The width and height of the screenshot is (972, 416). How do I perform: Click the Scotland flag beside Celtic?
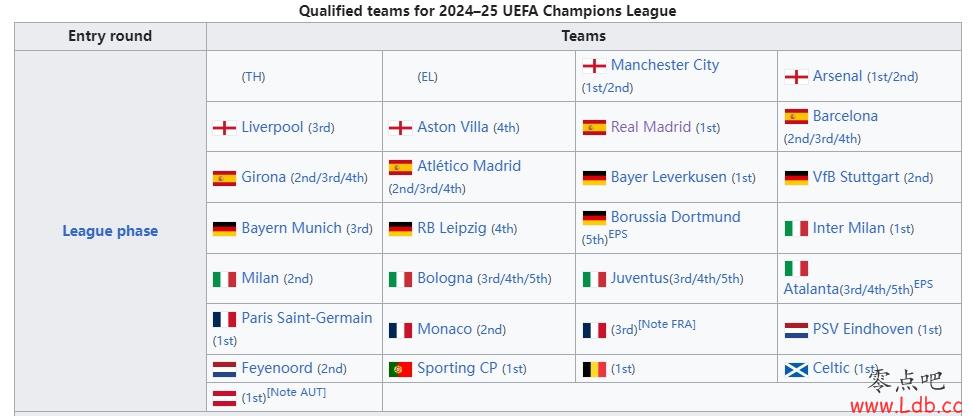coord(796,370)
